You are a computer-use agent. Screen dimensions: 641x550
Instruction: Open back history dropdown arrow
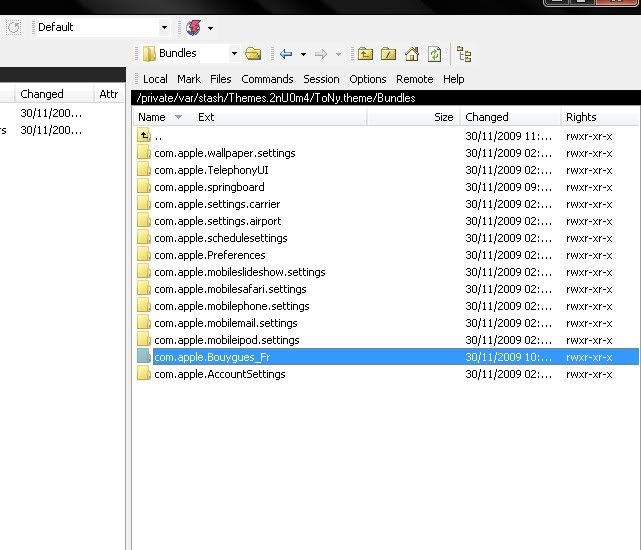click(x=303, y=54)
